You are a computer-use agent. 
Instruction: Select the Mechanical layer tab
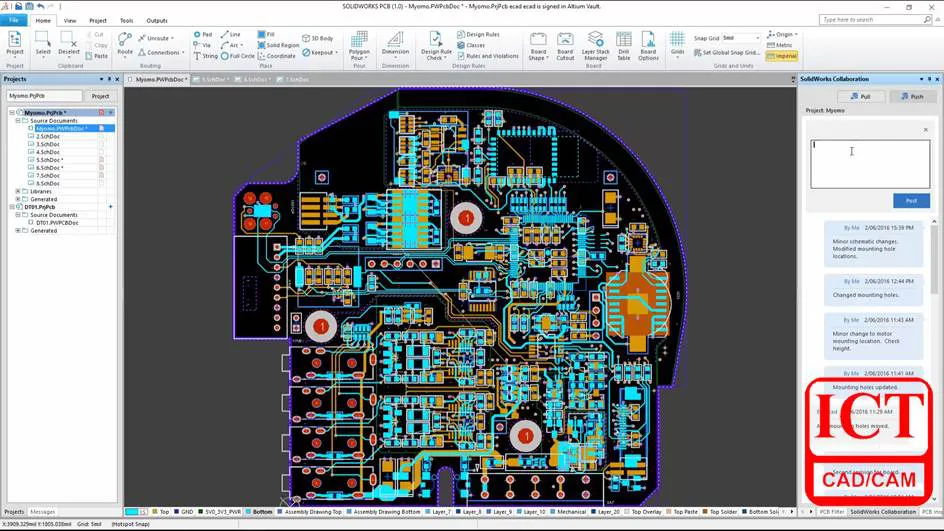567,512
